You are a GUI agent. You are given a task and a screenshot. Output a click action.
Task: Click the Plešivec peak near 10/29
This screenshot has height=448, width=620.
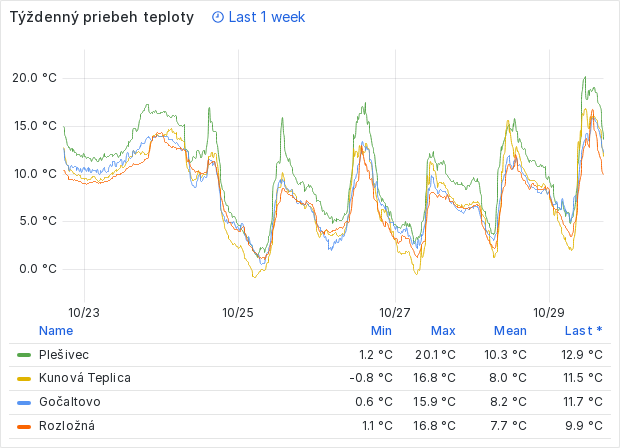585,78
